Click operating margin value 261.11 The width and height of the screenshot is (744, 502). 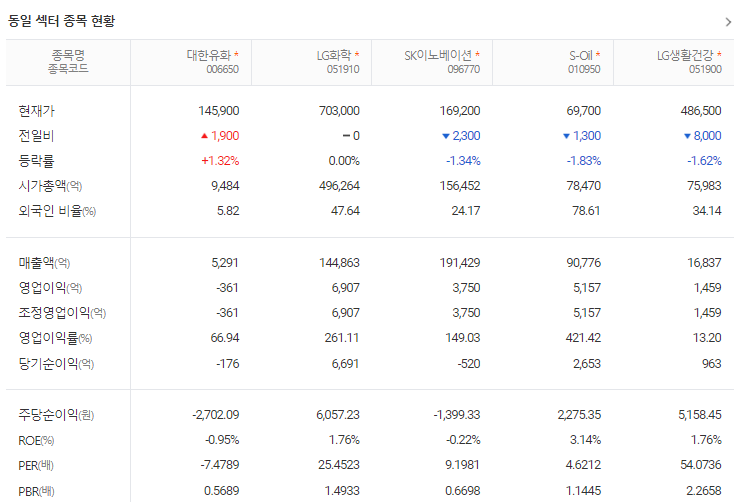coord(342,338)
